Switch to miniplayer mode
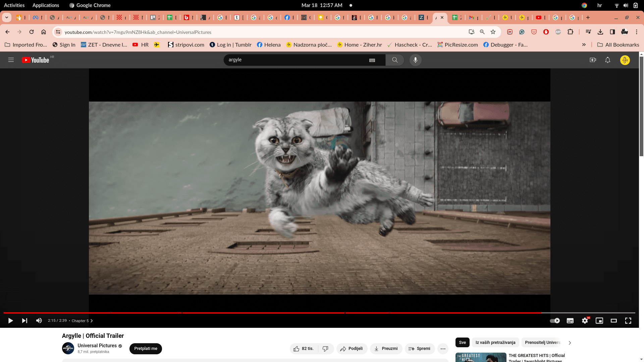 (599, 321)
